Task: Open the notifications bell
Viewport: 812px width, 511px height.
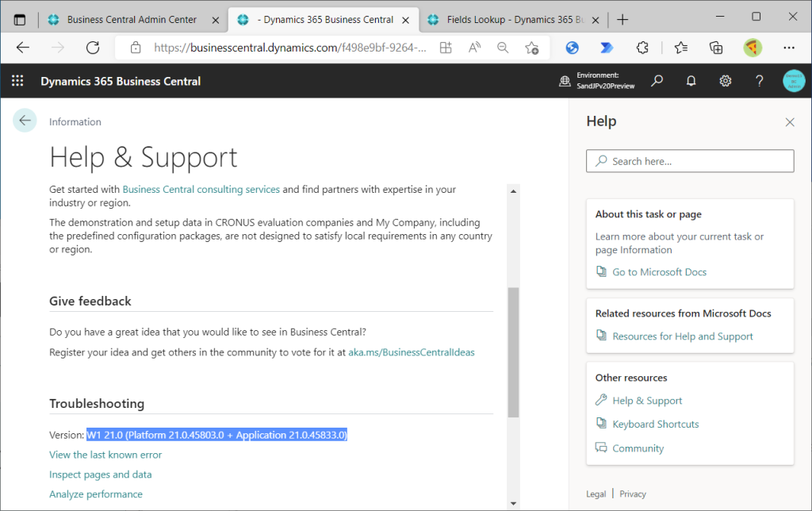Action: 691,81
